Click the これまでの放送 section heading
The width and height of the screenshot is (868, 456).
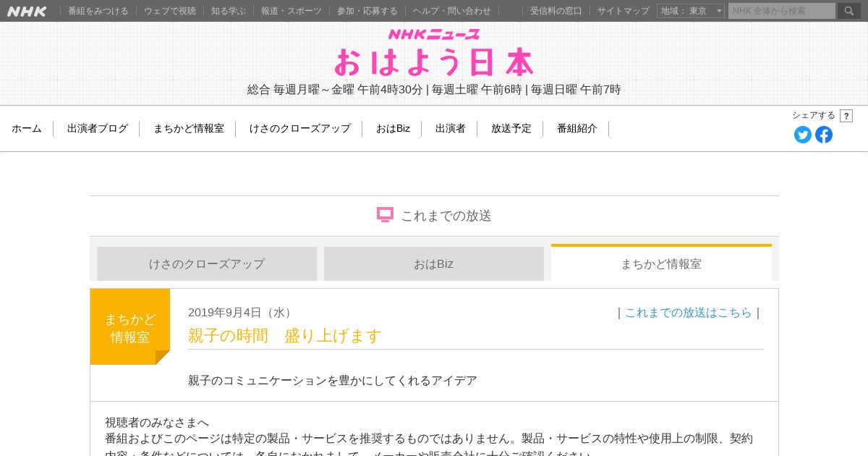(446, 215)
